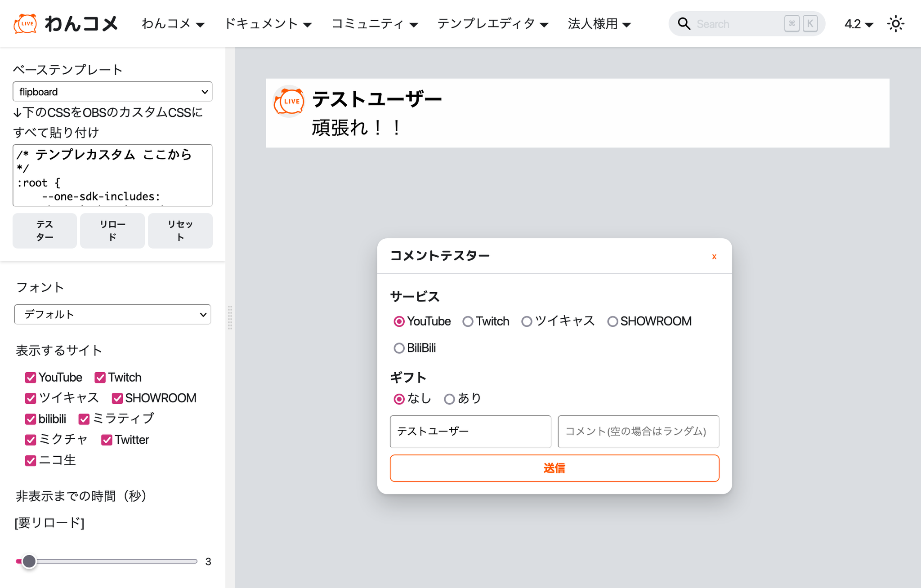Open the テンプレエディタ menu
Screen dimensions: 921x588
(x=492, y=24)
